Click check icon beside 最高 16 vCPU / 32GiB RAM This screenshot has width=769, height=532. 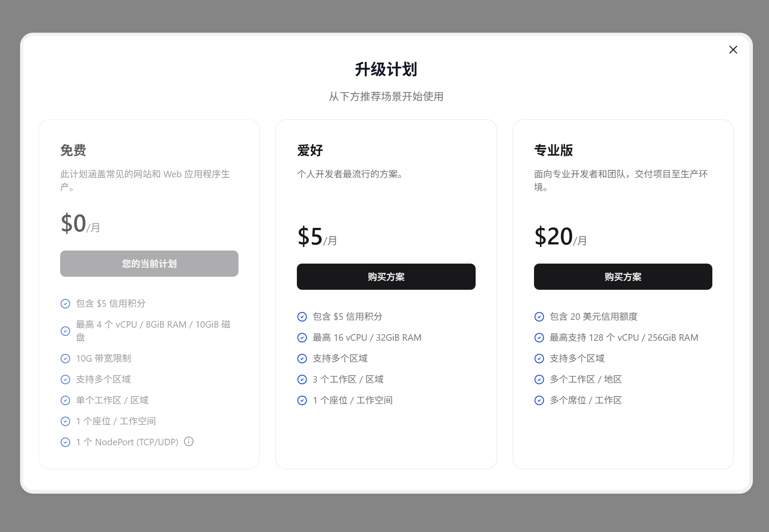coord(302,338)
